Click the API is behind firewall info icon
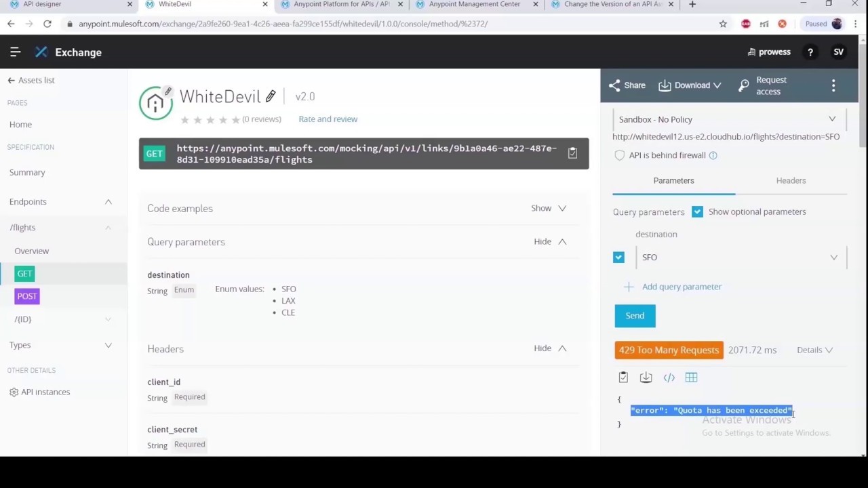868x488 pixels. coord(713,155)
